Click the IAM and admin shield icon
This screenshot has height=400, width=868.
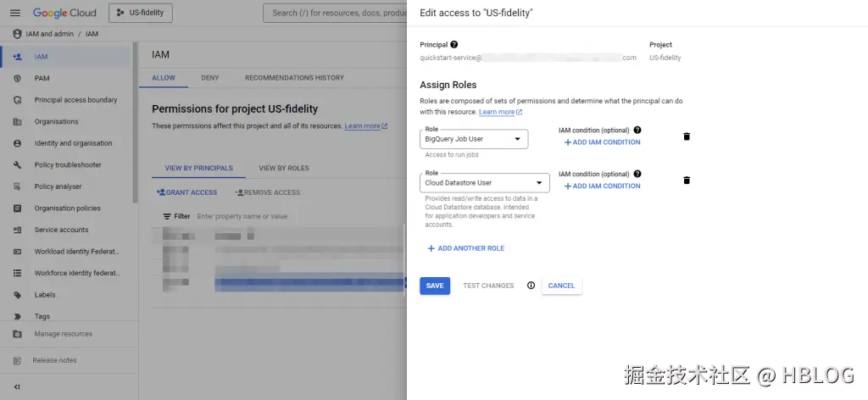(x=17, y=34)
